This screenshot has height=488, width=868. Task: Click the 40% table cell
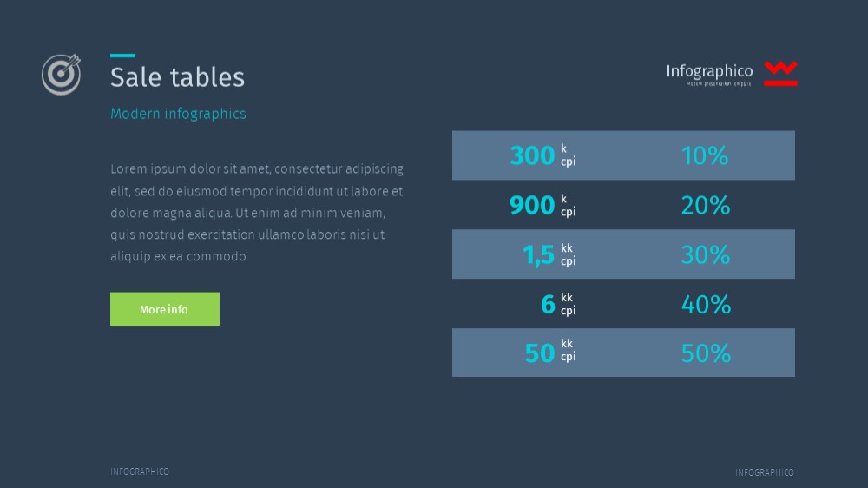(706, 305)
